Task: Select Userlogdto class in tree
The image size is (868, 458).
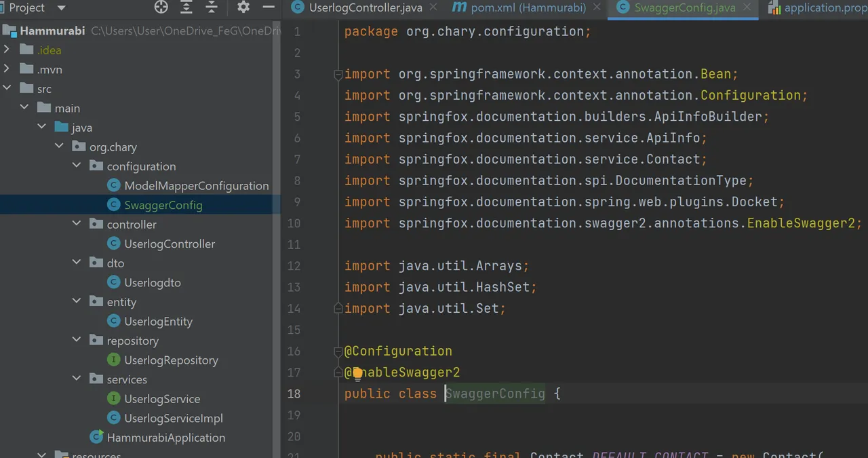Action: coord(153,282)
